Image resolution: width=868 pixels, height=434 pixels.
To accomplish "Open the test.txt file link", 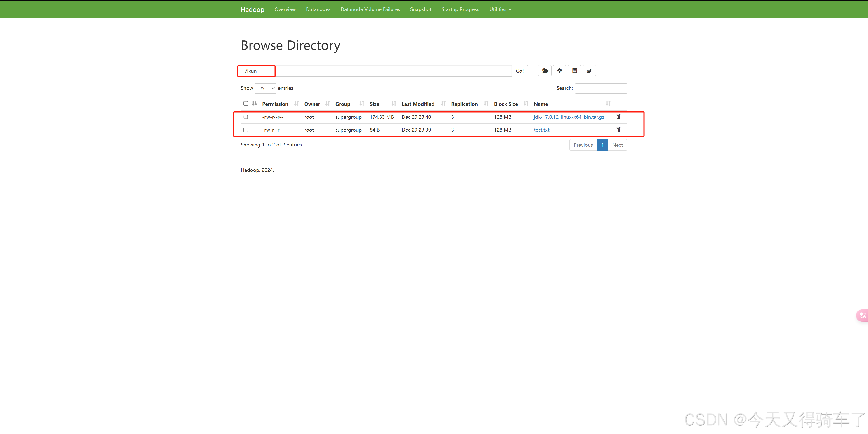I will point(541,130).
